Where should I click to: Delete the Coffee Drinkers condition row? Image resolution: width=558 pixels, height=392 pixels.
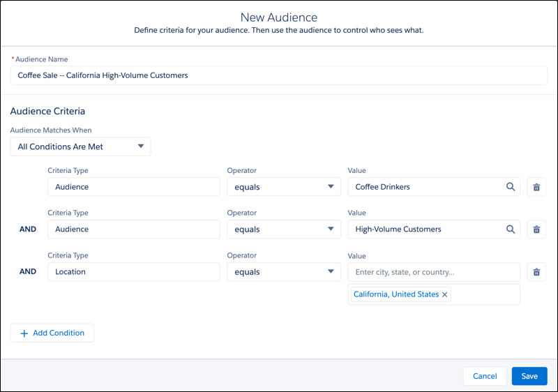536,187
